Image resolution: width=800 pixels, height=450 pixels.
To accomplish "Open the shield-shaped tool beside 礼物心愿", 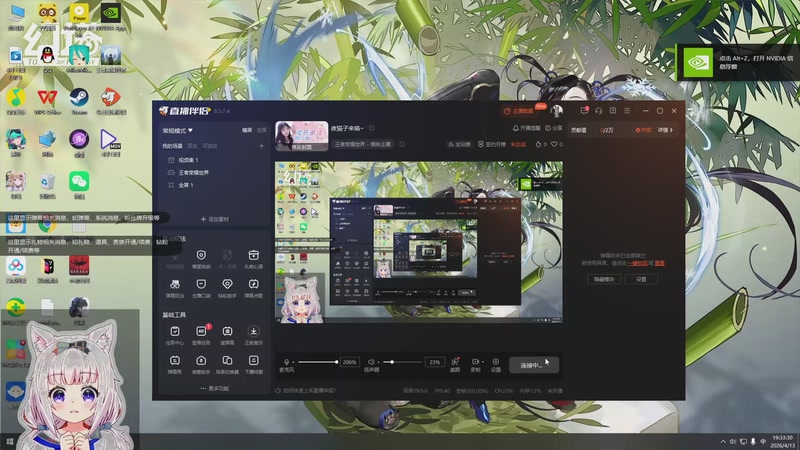I will 201,259.
